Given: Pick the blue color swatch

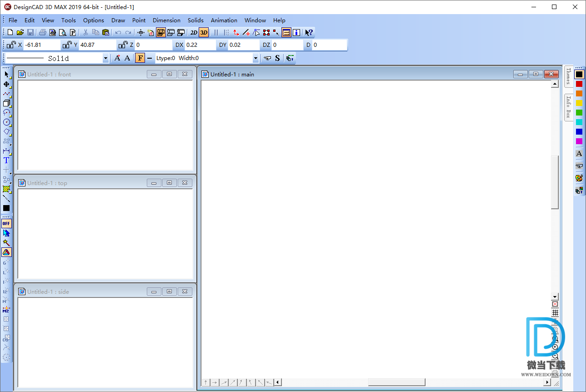Looking at the screenshot, I should point(579,131).
